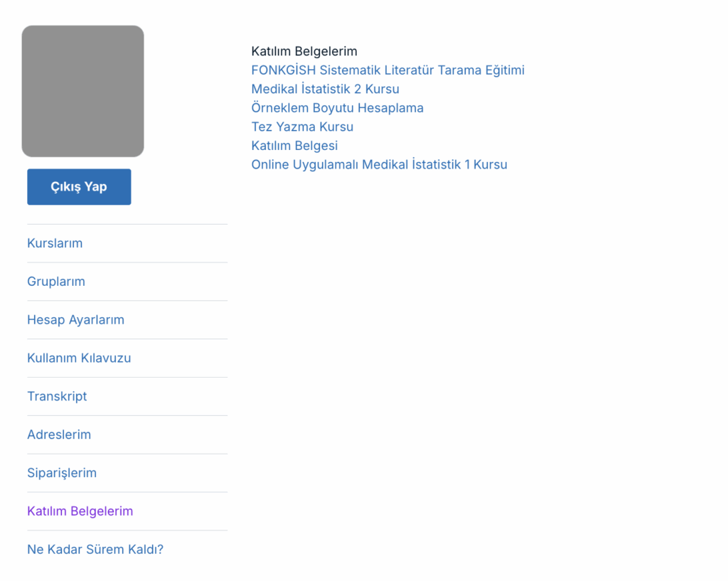The image size is (728, 581).
Task: Open FONKGİSH Sistematik Literatür Tarama Eğitimi certificate
Action: (387, 70)
